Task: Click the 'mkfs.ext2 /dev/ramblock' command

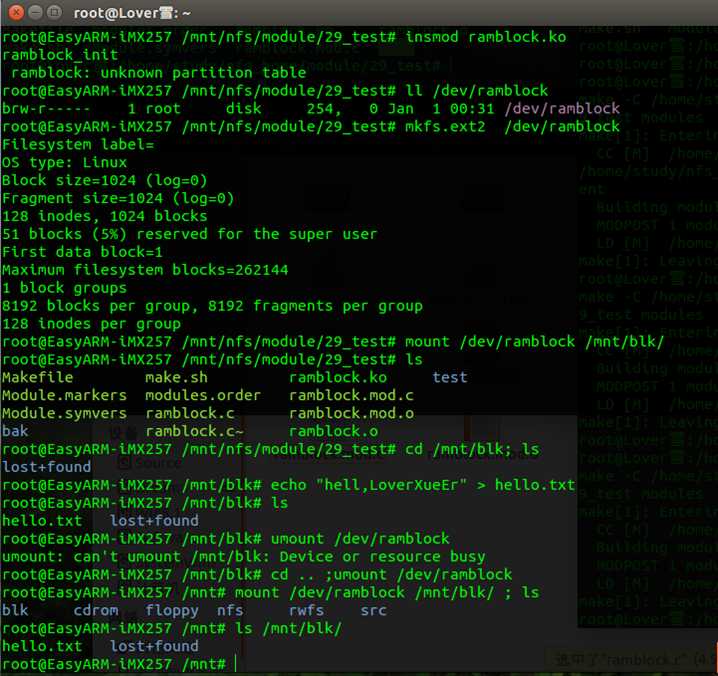Action: [x=512, y=126]
